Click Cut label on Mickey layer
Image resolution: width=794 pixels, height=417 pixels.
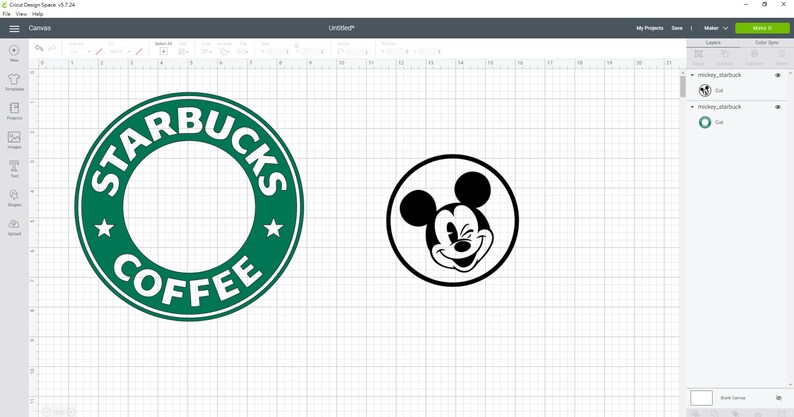pos(719,91)
